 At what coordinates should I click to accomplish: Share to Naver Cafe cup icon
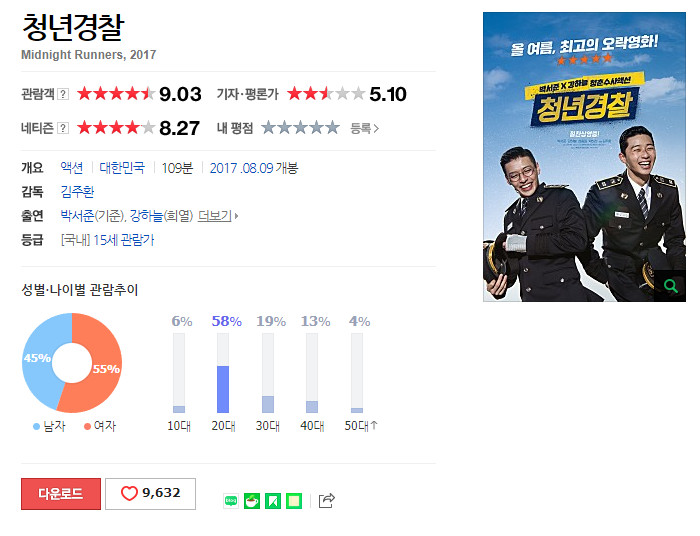coord(252,501)
